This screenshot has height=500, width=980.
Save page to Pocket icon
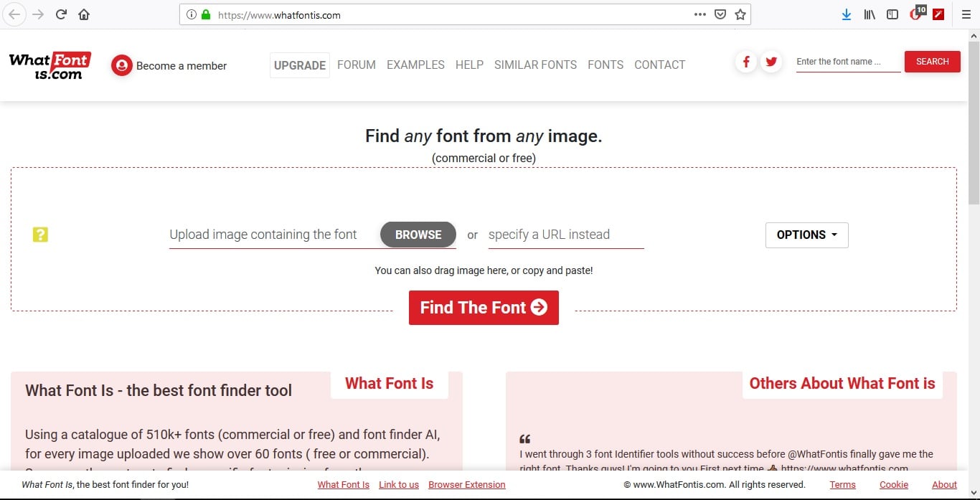720,14
